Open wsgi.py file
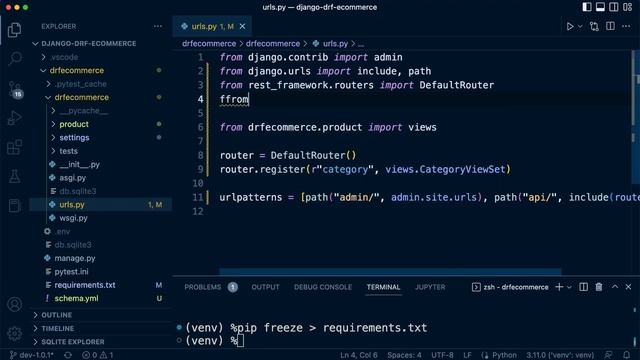This screenshot has height=360, width=640. (73, 218)
